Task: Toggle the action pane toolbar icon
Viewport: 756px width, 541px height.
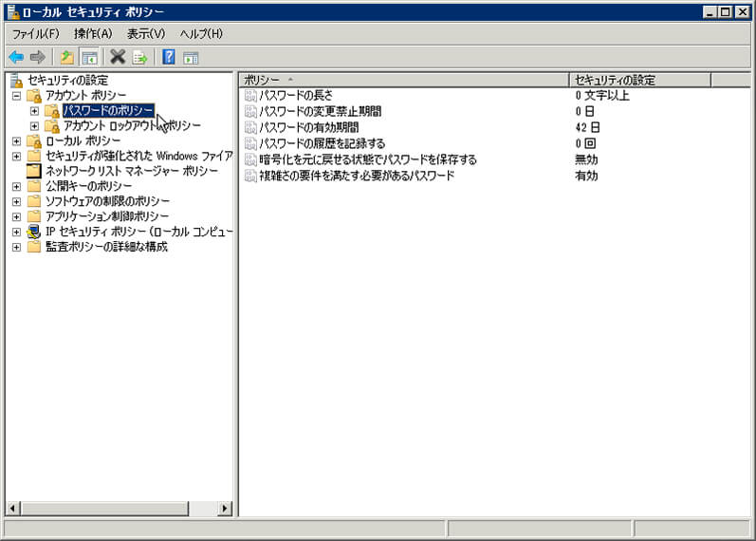Action: (191, 59)
